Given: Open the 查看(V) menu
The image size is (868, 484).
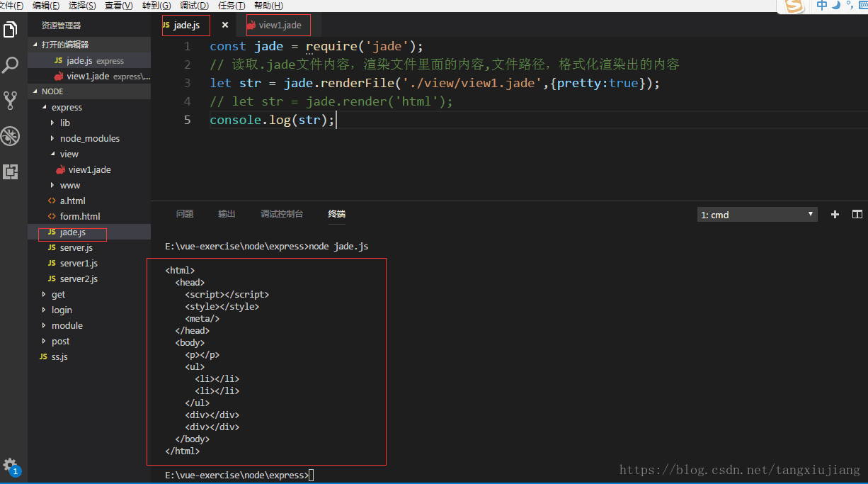Looking at the screenshot, I should pyautogui.click(x=118, y=5).
